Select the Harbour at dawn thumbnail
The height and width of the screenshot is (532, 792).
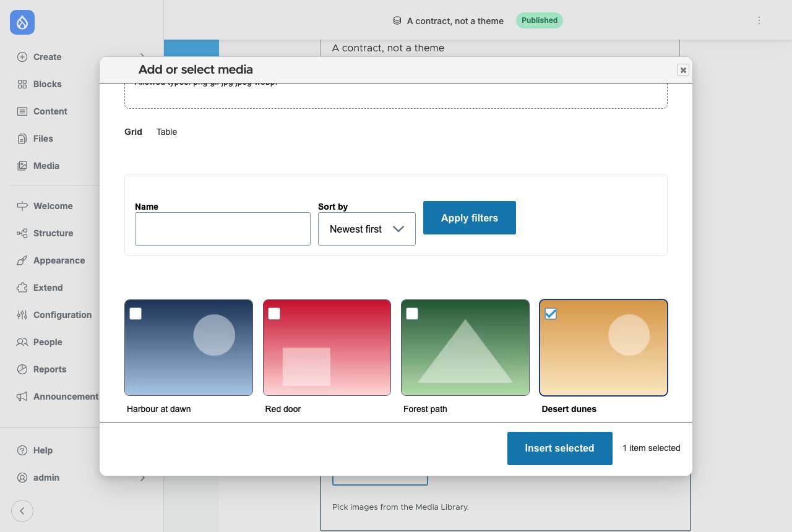coord(189,348)
